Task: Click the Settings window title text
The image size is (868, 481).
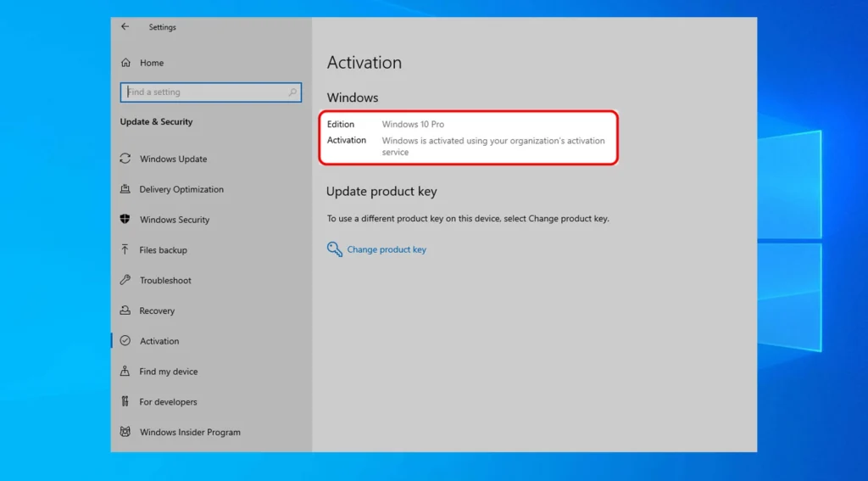Action: (x=162, y=27)
